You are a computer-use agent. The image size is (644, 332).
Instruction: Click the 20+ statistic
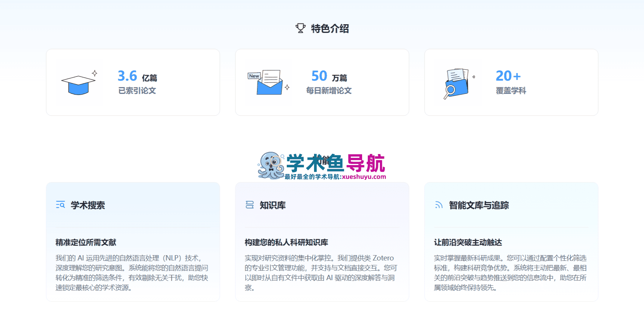508,76
